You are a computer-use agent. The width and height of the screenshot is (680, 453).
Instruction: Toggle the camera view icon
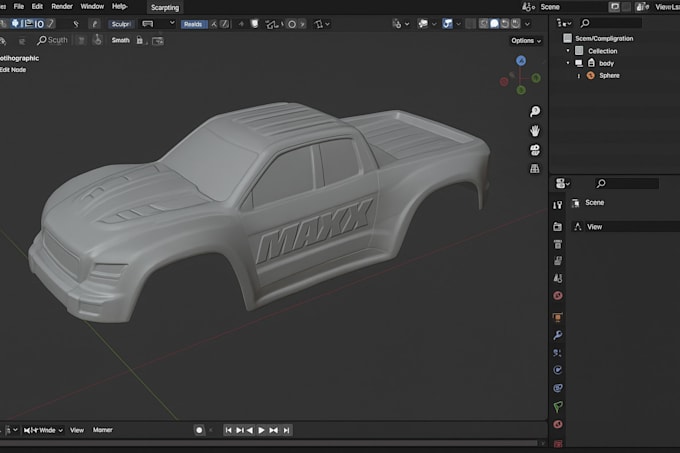point(535,150)
